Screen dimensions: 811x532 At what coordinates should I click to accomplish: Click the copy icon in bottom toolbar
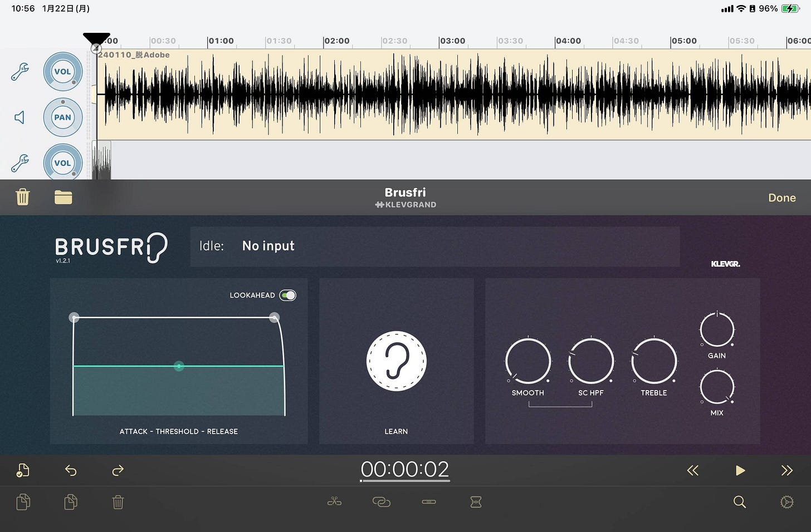pyautogui.click(x=23, y=502)
